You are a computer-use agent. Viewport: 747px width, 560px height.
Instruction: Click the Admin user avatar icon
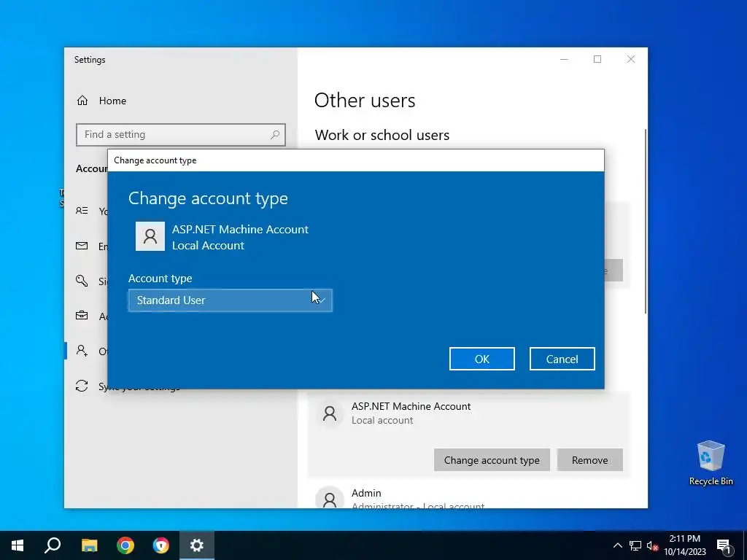(330, 497)
